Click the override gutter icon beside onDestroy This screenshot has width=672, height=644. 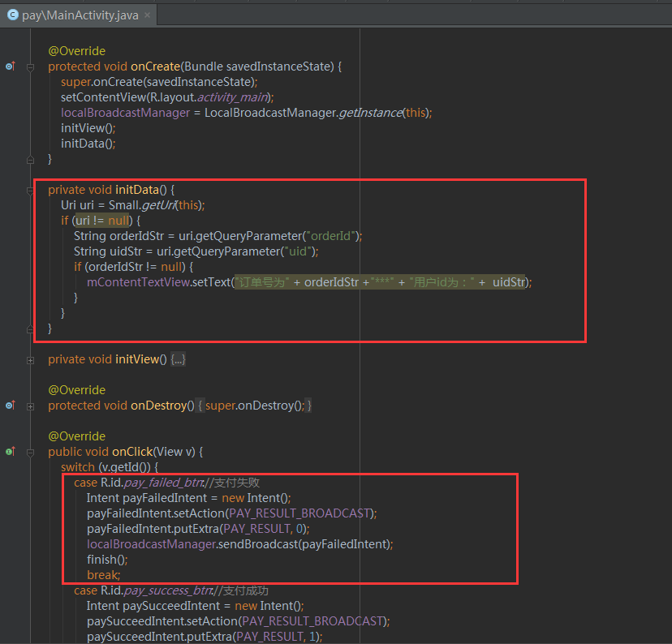(x=10, y=405)
